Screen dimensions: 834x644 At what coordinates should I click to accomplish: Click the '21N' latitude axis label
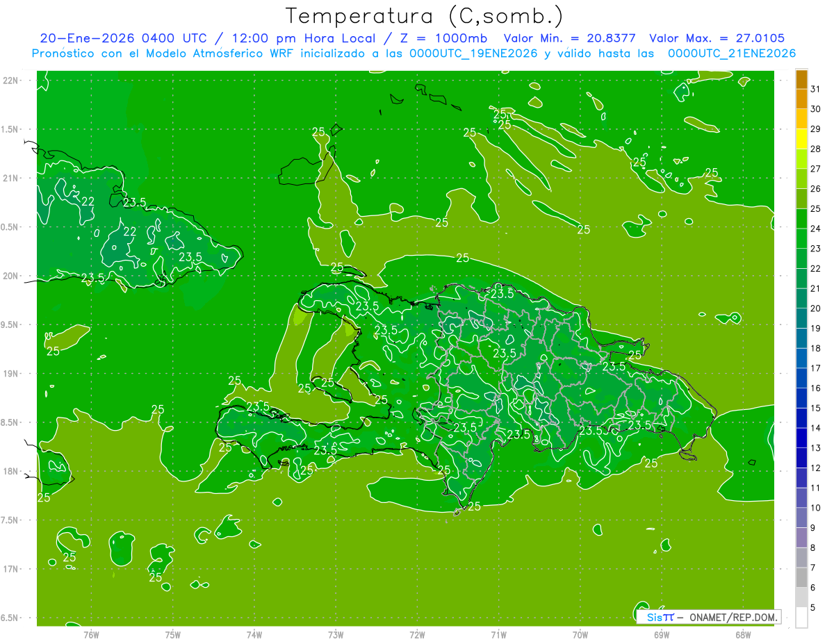pyautogui.click(x=12, y=178)
